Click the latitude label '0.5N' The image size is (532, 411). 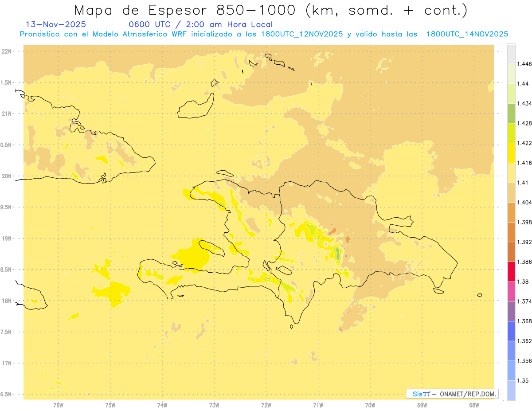[6, 145]
